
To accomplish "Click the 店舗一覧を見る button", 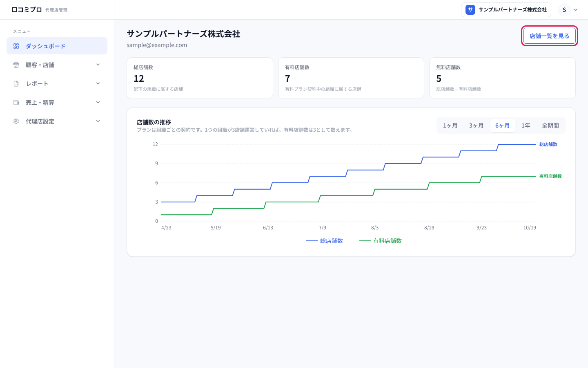I will [550, 36].
